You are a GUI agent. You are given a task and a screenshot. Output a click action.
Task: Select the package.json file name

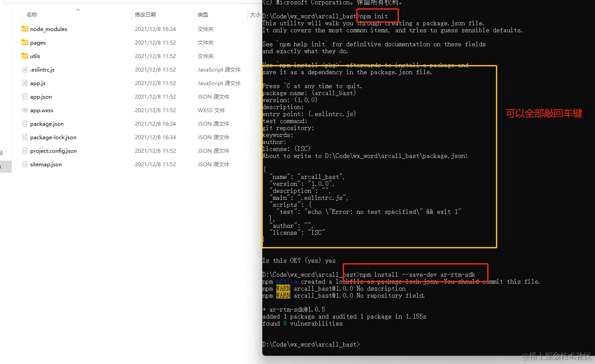pos(47,124)
